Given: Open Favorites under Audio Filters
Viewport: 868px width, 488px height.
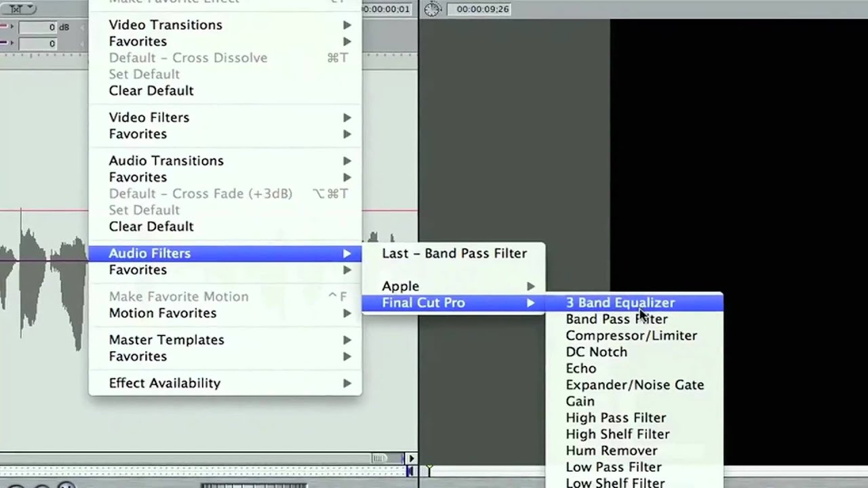Looking at the screenshot, I should (x=225, y=270).
